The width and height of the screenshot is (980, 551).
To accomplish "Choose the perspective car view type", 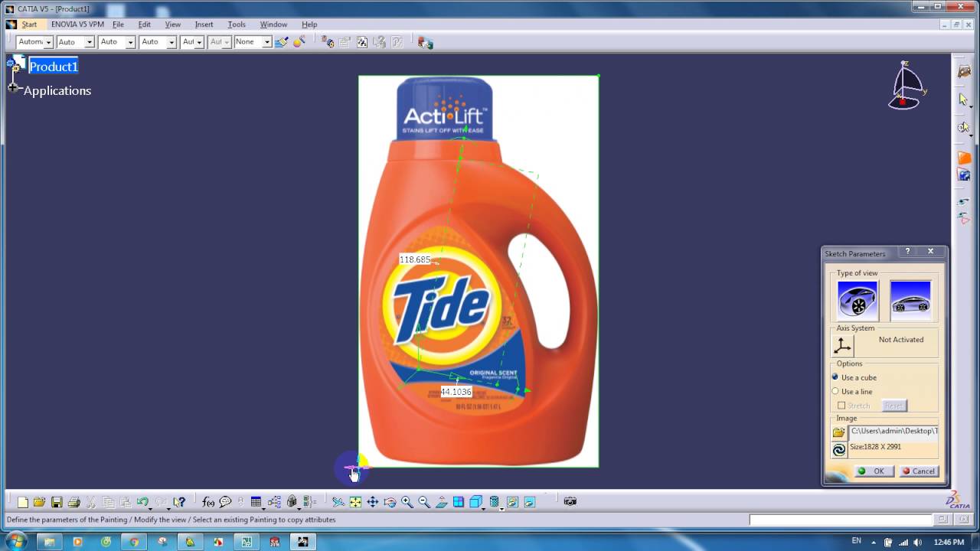I will [x=857, y=300].
